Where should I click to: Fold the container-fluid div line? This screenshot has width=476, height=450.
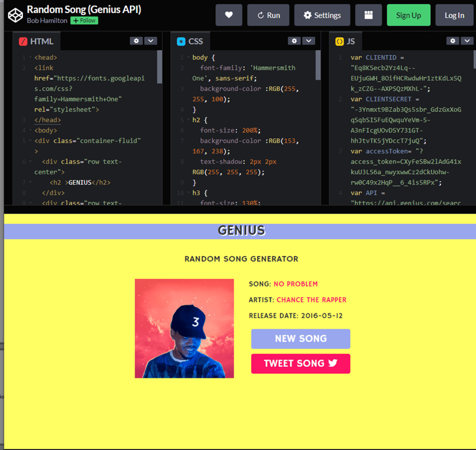point(30,141)
